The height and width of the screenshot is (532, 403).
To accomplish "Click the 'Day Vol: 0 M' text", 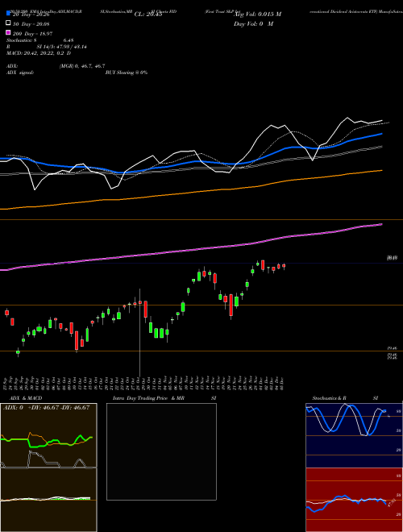I will [x=253, y=24].
